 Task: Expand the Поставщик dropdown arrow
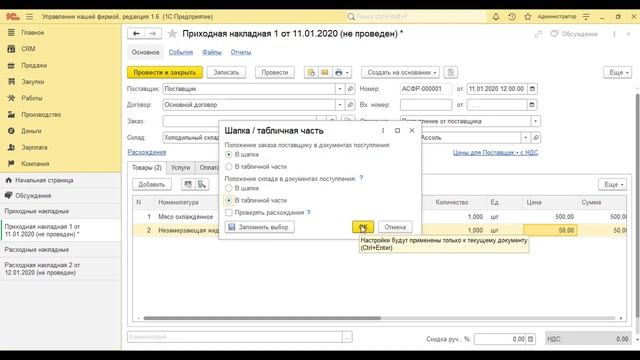tap(340, 89)
